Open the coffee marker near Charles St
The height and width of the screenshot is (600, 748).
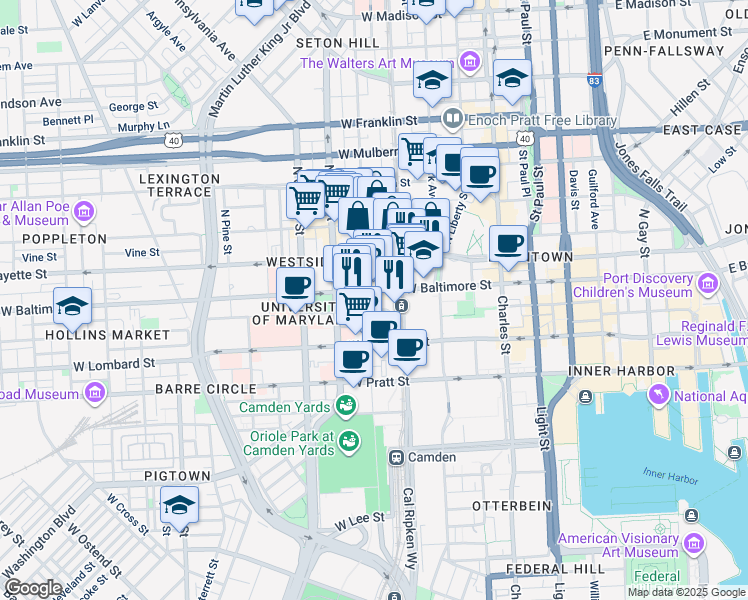point(508,244)
